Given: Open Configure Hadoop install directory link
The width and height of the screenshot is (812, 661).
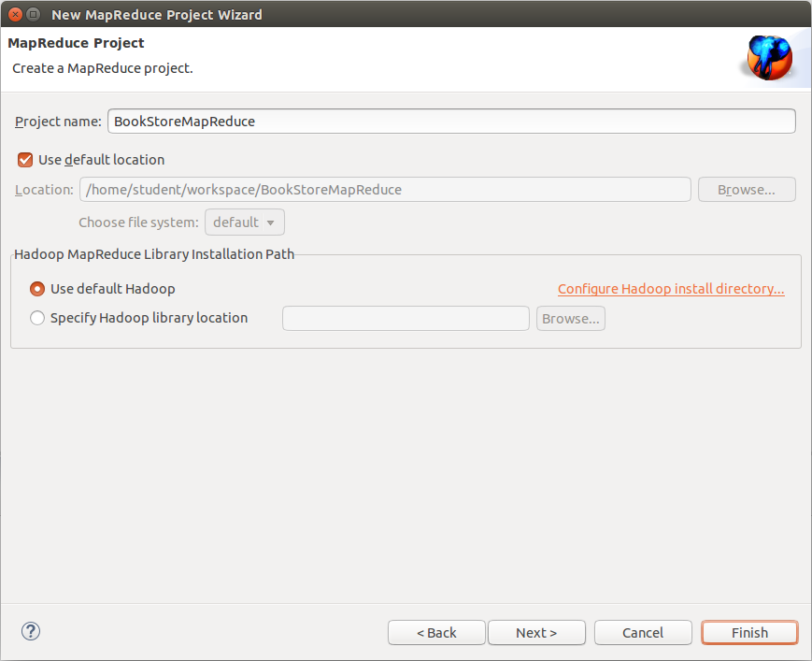Looking at the screenshot, I should pyautogui.click(x=671, y=289).
